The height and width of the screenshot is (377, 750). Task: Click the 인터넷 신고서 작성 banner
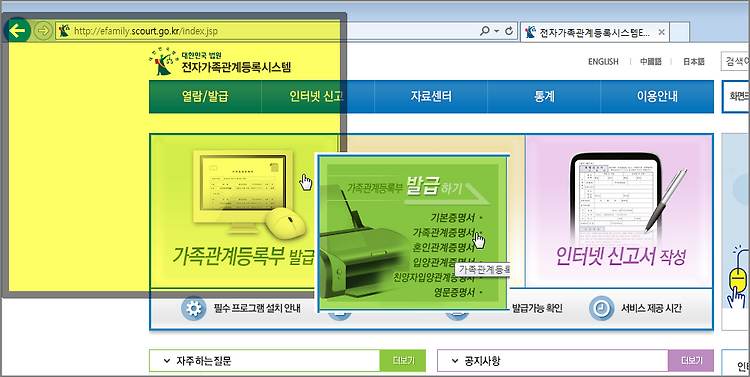(619, 211)
